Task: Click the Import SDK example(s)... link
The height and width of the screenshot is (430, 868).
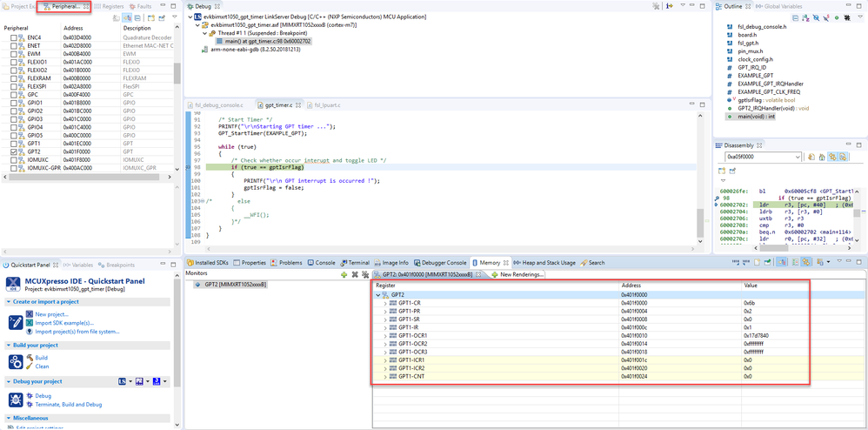Action: point(64,323)
